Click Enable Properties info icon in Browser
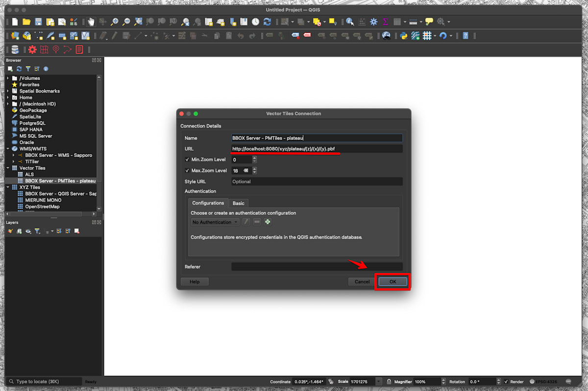This screenshot has height=391, width=588. 46,69
